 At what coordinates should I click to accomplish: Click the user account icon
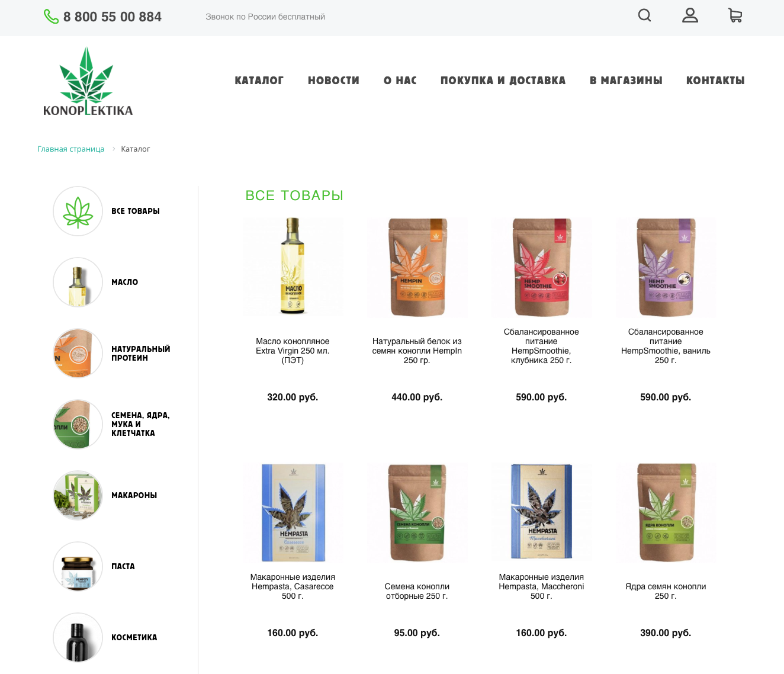click(x=690, y=15)
